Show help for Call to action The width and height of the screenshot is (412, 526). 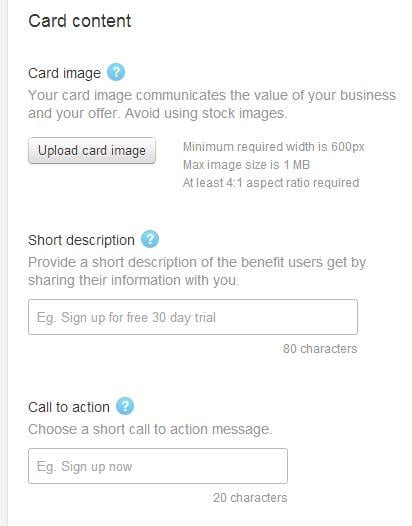point(125,406)
